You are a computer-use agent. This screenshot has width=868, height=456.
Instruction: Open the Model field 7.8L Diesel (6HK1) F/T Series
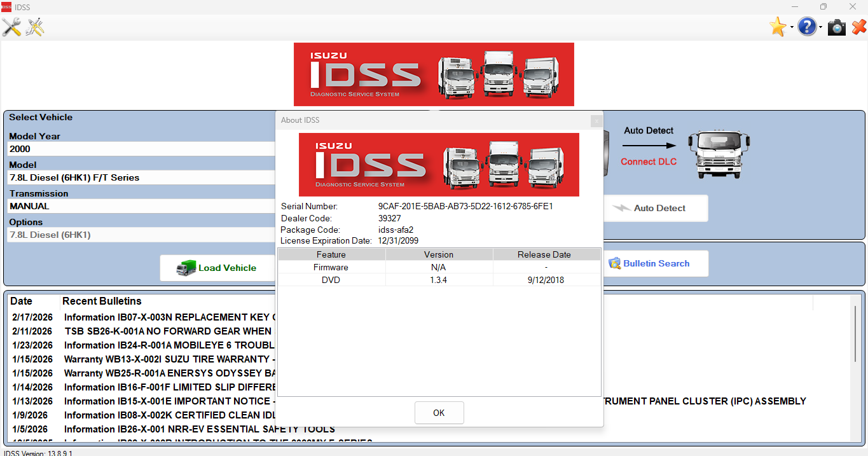click(x=141, y=177)
